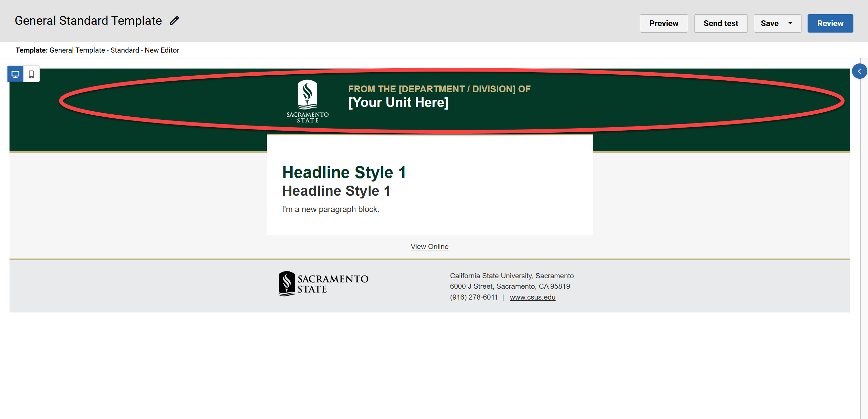Open the www.csus.edu link

(x=532, y=297)
